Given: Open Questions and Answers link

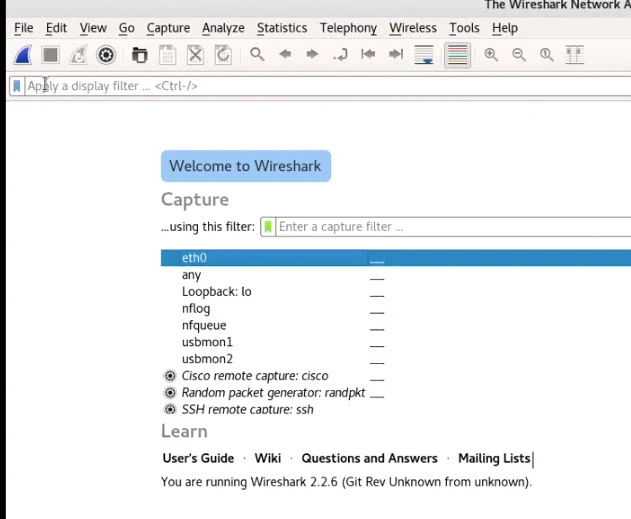Looking at the screenshot, I should click(369, 458).
